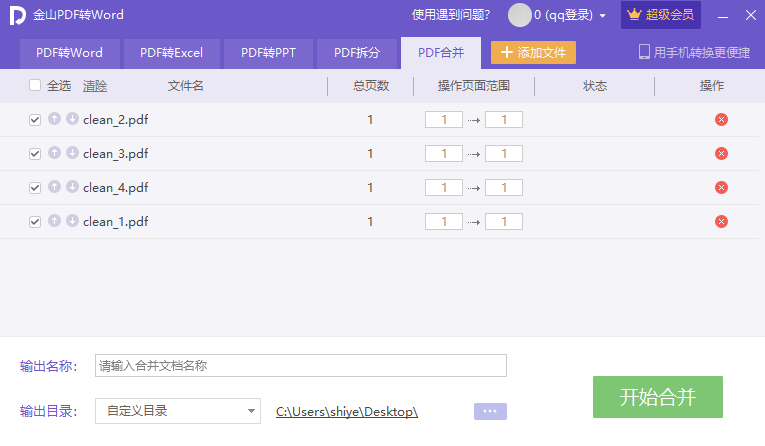Remove clean_2.pdf with its red delete icon
765x446 pixels.
[721, 120]
